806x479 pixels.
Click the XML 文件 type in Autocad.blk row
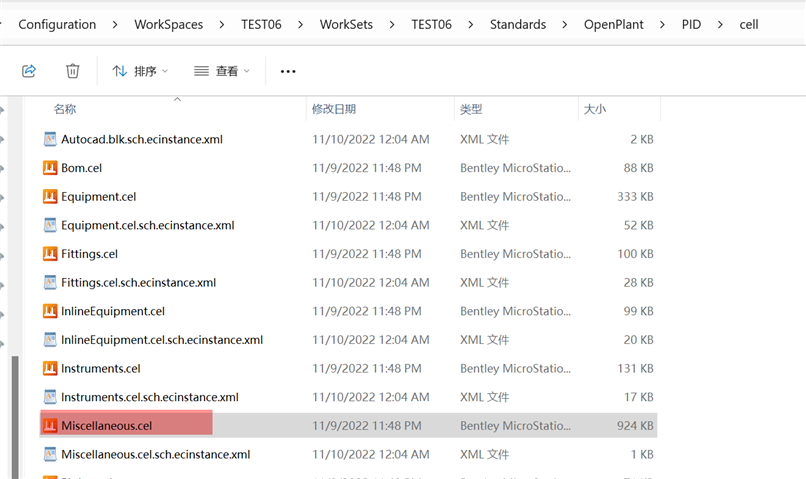click(x=484, y=139)
